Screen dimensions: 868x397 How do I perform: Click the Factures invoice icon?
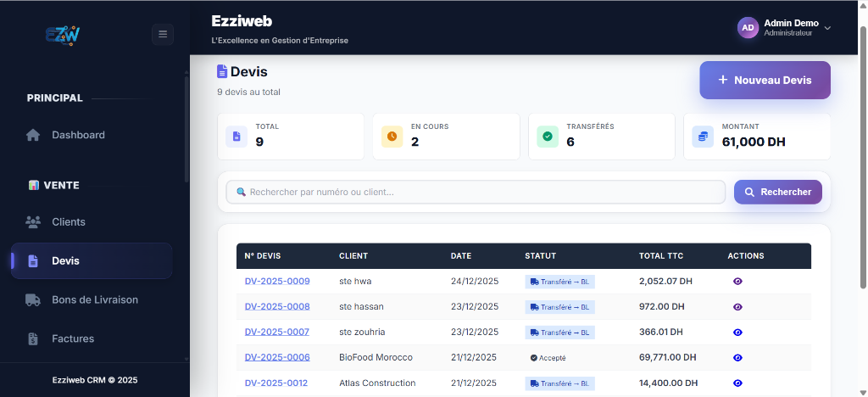(x=33, y=338)
